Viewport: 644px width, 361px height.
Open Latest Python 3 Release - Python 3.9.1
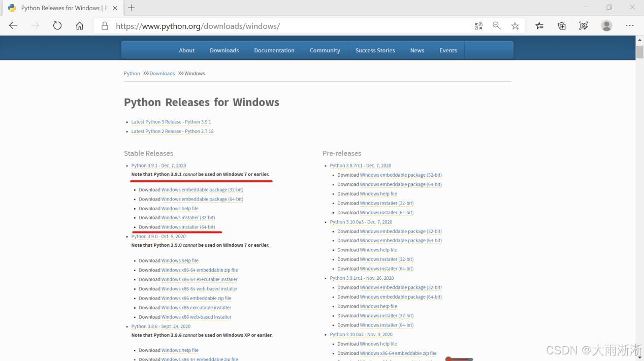point(171,122)
